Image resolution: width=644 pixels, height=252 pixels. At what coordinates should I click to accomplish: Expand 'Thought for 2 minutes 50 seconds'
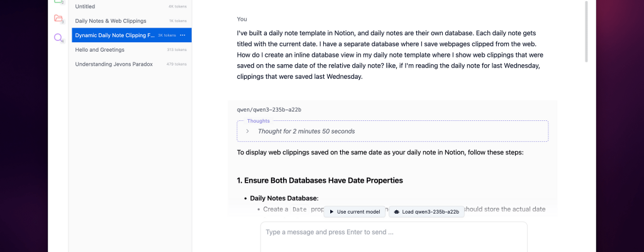coord(306,131)
